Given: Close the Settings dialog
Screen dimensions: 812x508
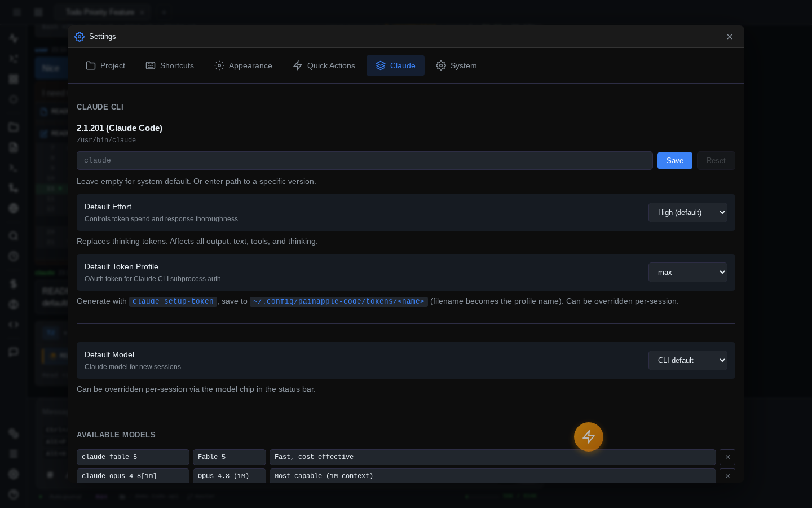Looking at the screenshot, I should coord(730,37).
